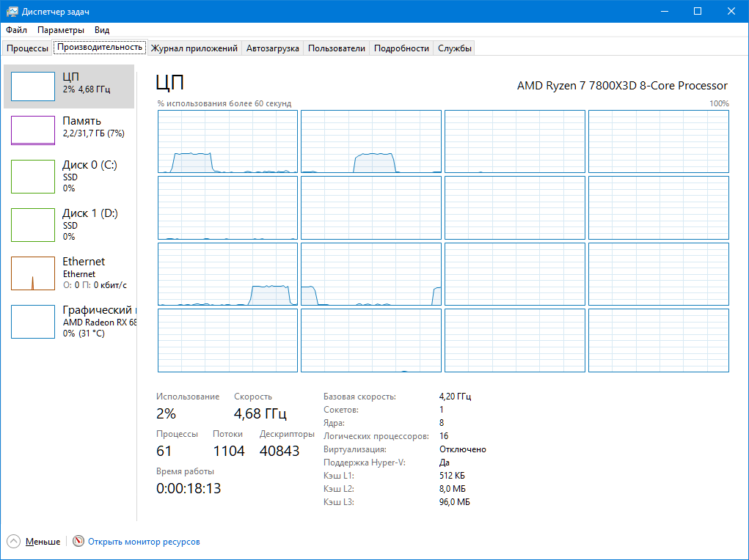Click the Ethernet О: 0 П: 0 кбит/с text
Screen dimensions: 749x560
pyautogui.click(x=95, y=285)
